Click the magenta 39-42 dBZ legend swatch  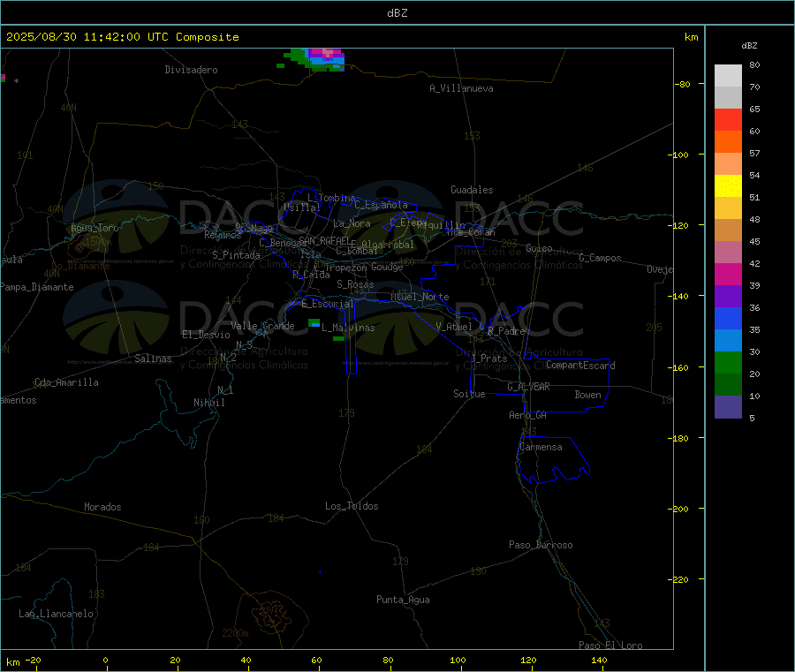point(728,274)
